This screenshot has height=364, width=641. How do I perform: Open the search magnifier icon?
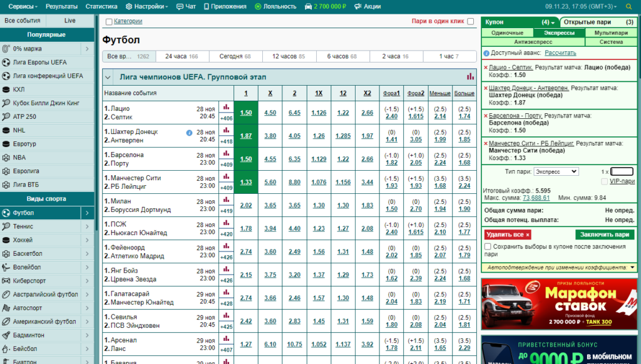(628, 6)
